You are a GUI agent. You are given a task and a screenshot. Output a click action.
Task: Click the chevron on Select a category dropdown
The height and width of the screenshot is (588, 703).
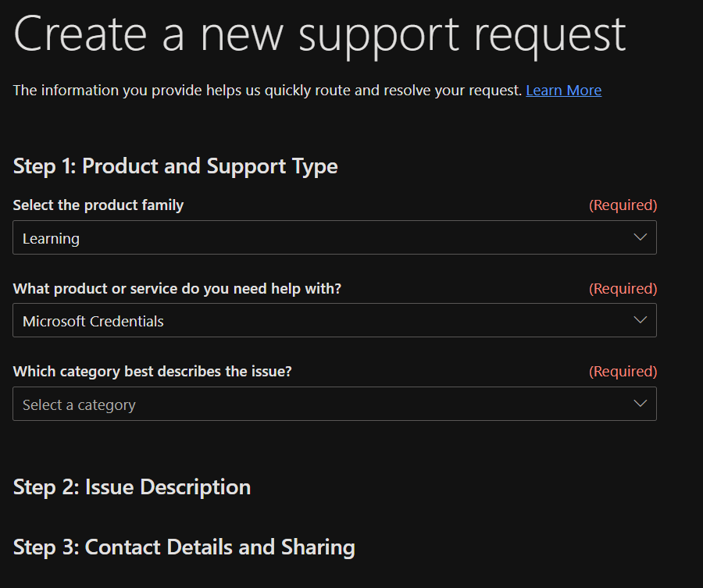640,404
